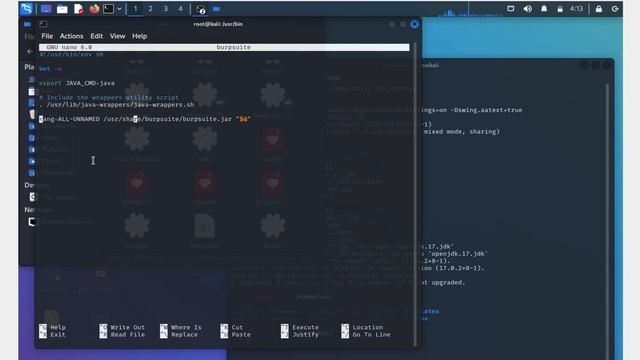Switch to workspace 4
640x360 pixels.
point(180,9)
